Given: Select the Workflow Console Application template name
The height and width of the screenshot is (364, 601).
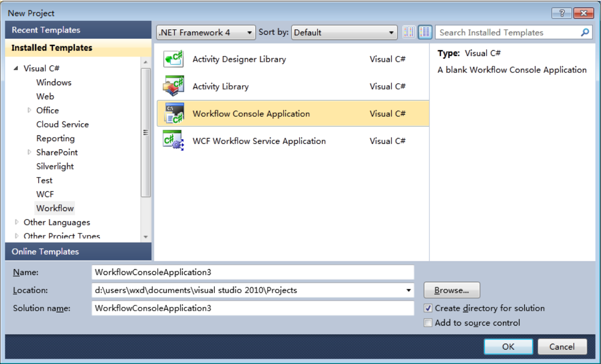Looking at the screenshot, I should pos(251,114).
